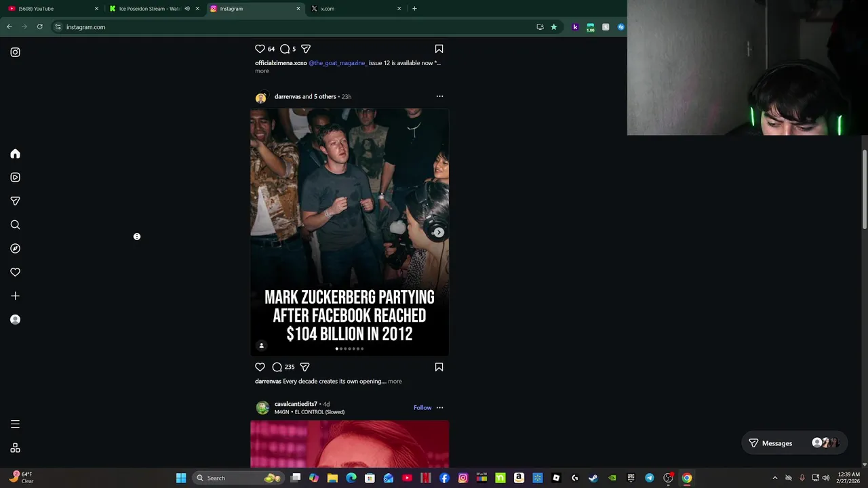Open volume control in the system tray

point(826,478)
